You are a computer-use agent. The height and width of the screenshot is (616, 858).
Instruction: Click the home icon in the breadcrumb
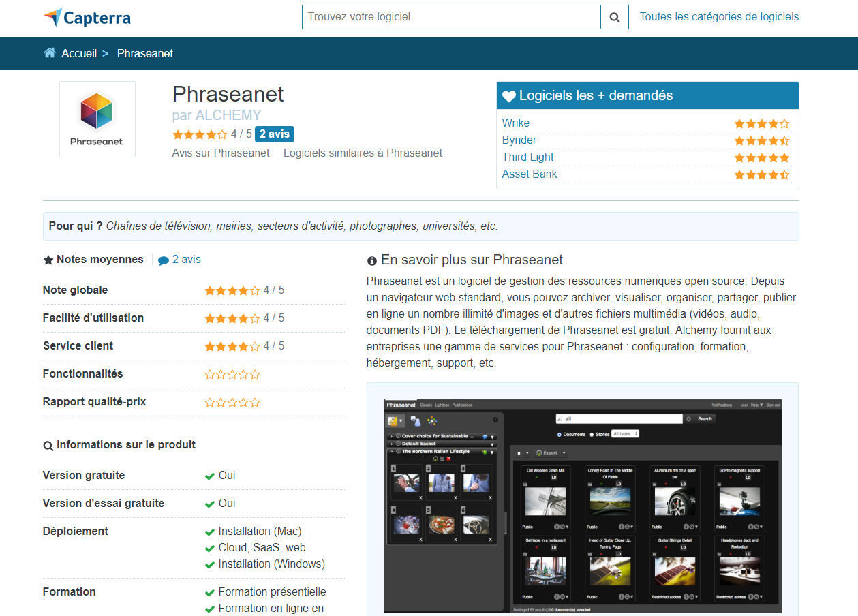50,53
